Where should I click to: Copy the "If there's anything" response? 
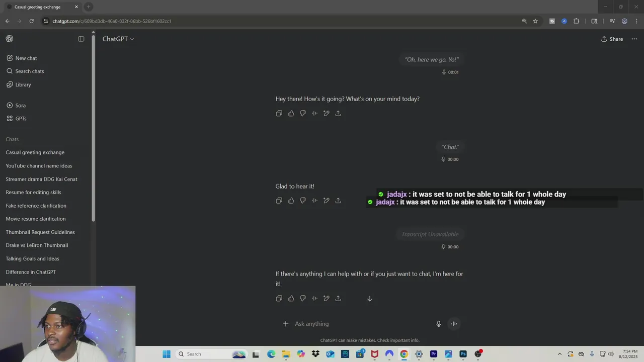click(x=279, y=299)
